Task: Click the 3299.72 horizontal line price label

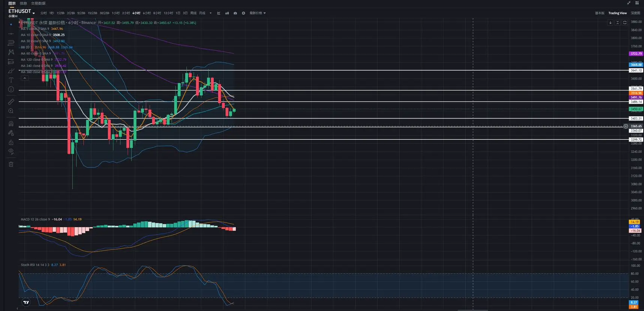Action: coord(636,140)
